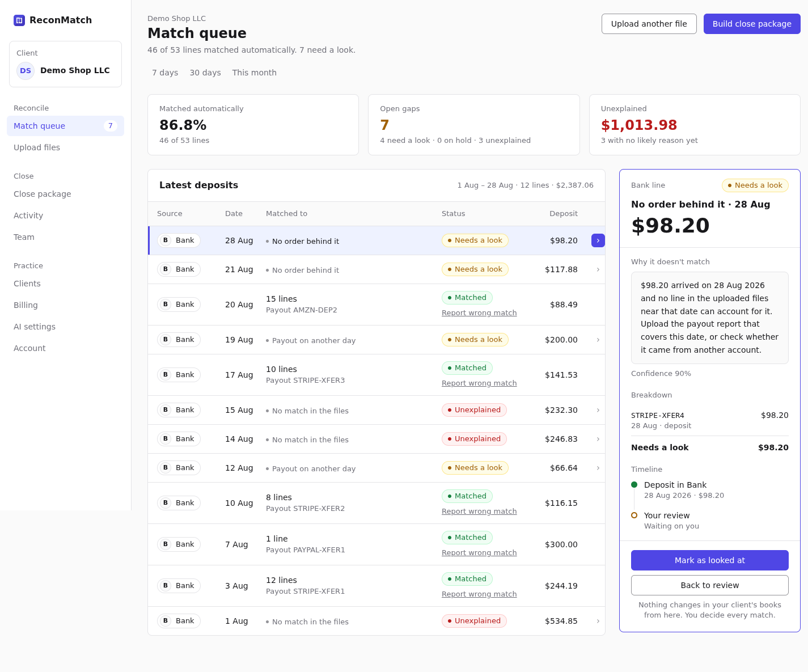Expand the 1 Aug $534.85 row chevron
Screen dimensions: 808x672
pos(598,621)
